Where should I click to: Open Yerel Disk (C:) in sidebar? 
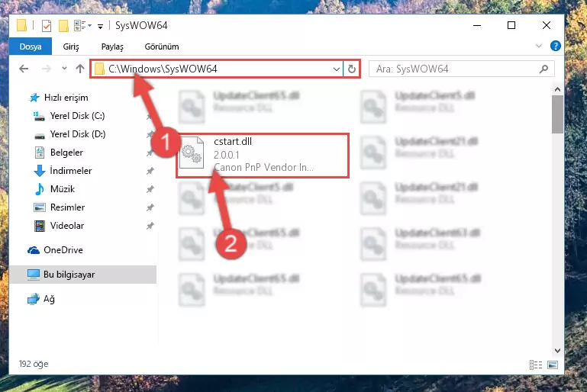pyautogui.click(x=78, y=116)
